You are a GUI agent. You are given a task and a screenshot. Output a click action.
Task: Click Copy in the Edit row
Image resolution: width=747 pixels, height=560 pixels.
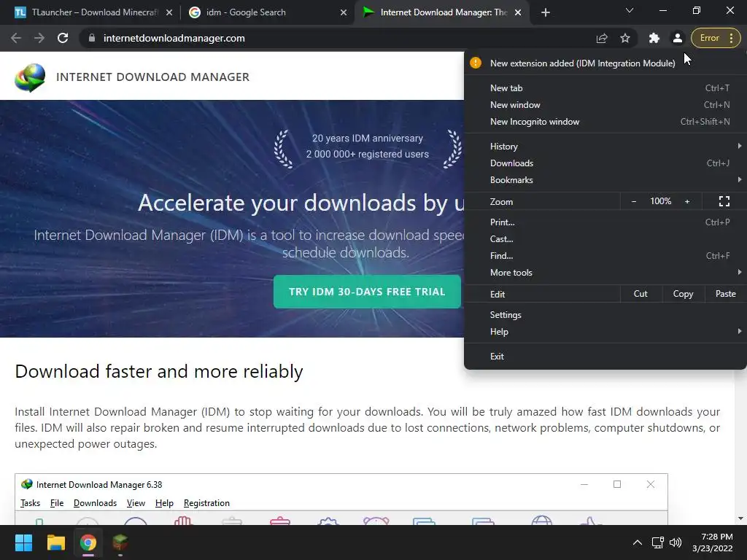[x=683, y=294]
